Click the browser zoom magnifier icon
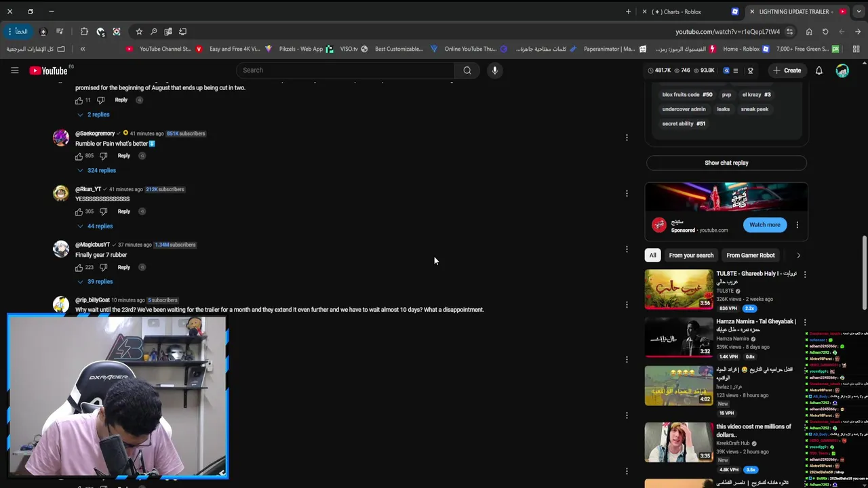 154,32
